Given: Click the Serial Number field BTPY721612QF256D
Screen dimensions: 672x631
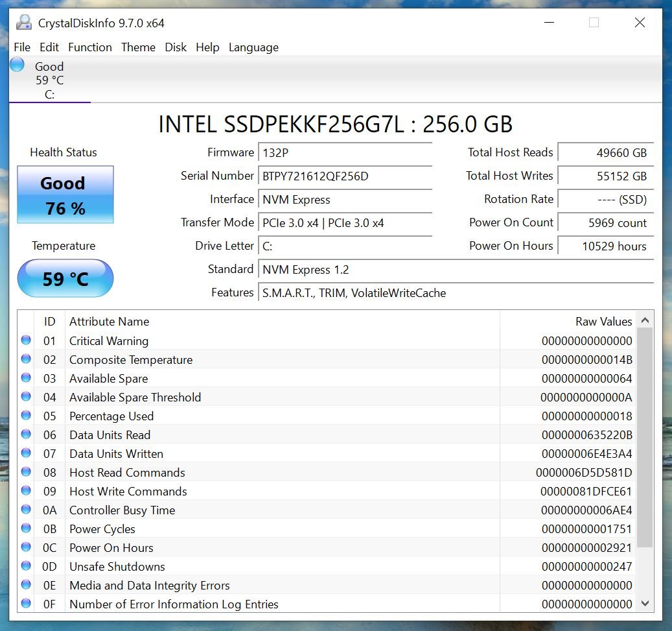Looking at the screenshot, I should coord(345,176).
